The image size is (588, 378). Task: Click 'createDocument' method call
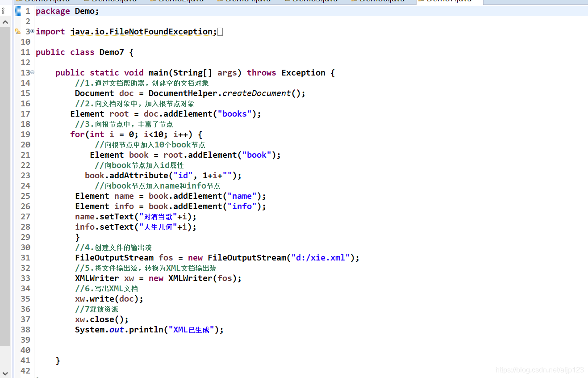pos(257,93)
